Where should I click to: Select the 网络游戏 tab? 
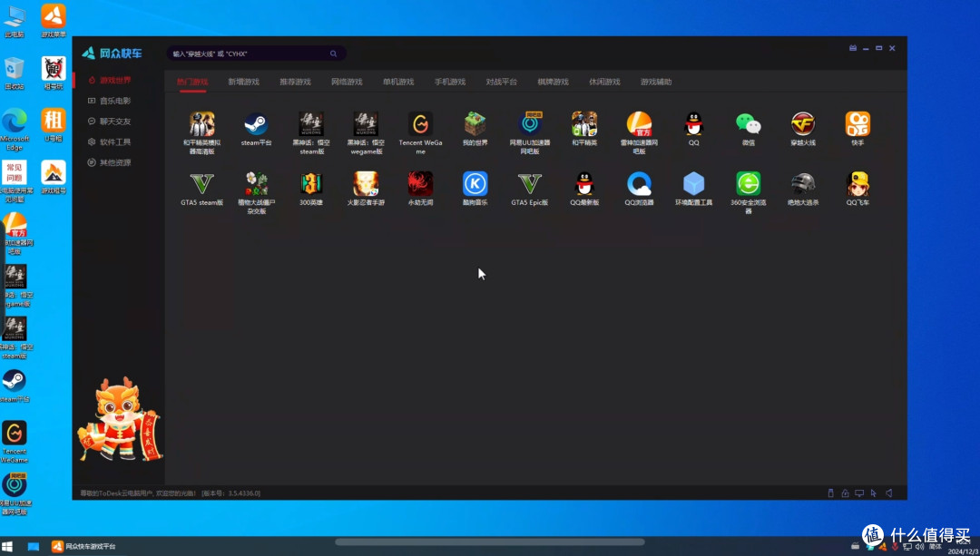[x=347, y=82]
